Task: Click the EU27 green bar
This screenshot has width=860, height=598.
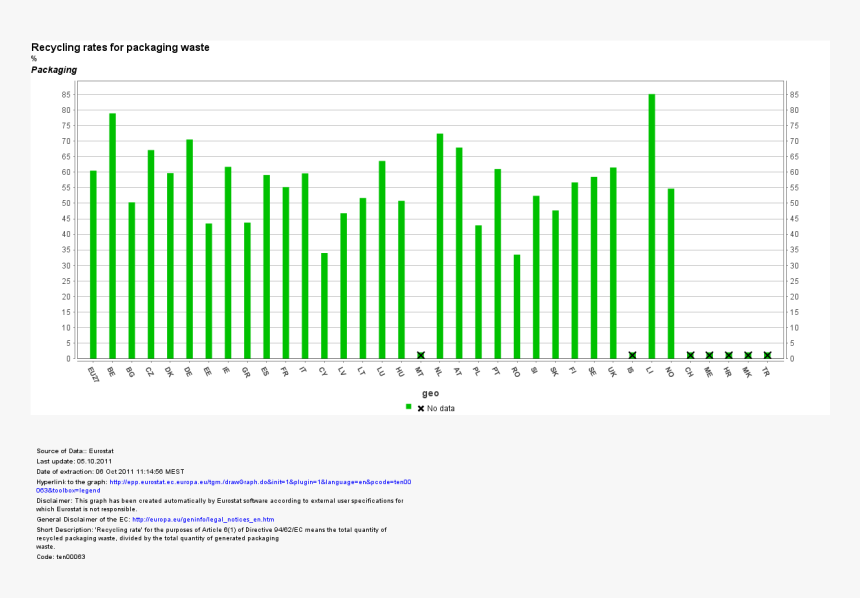Action: (x=93, y=264)
